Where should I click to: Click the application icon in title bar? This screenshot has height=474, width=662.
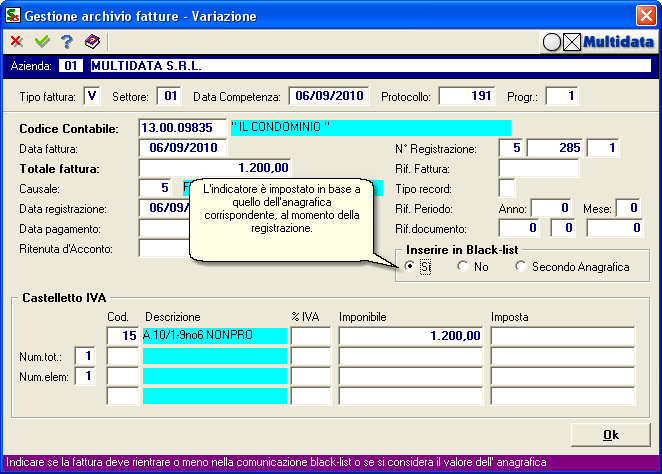(x=13, y=15)
